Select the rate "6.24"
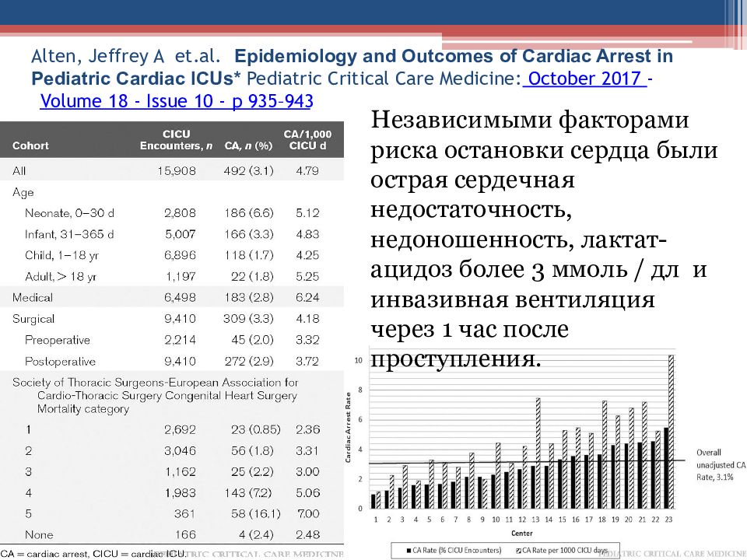 (x=307, y=298)
